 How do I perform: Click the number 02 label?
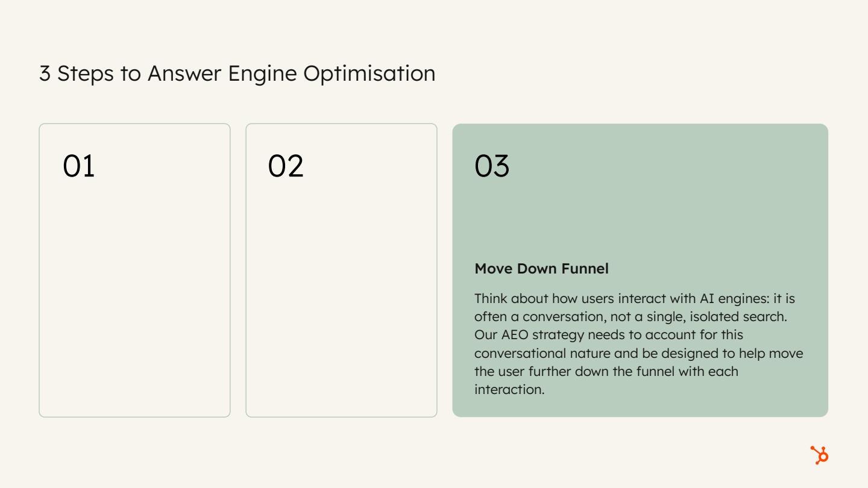point(286,166)
